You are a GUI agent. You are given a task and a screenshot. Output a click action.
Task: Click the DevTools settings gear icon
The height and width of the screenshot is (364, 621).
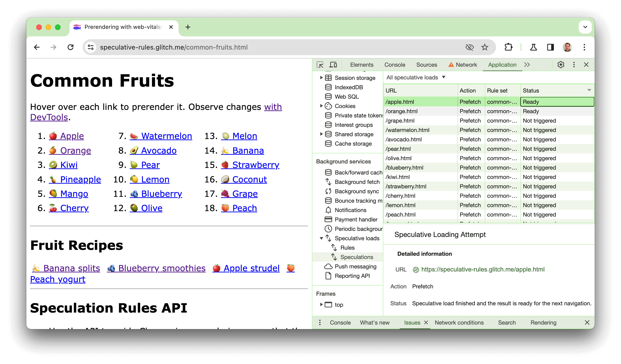[561, 65]
